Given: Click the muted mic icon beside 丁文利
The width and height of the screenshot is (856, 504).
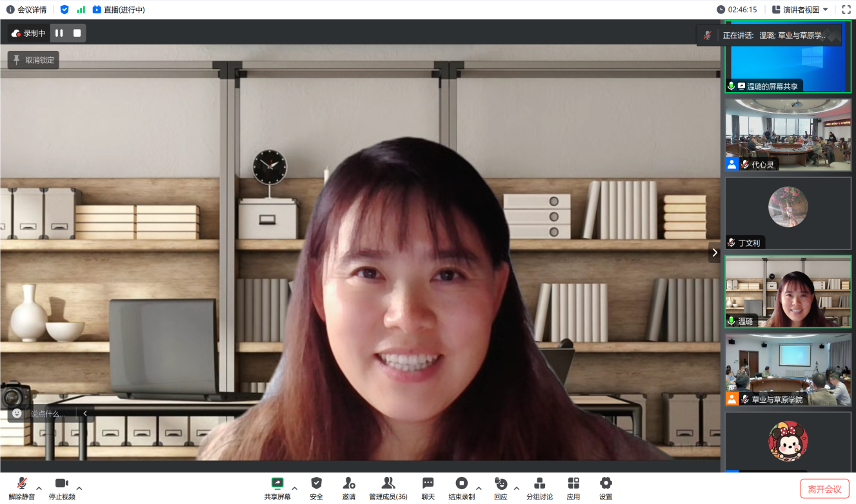Looking at the screenshot, I should coord(732,243).
